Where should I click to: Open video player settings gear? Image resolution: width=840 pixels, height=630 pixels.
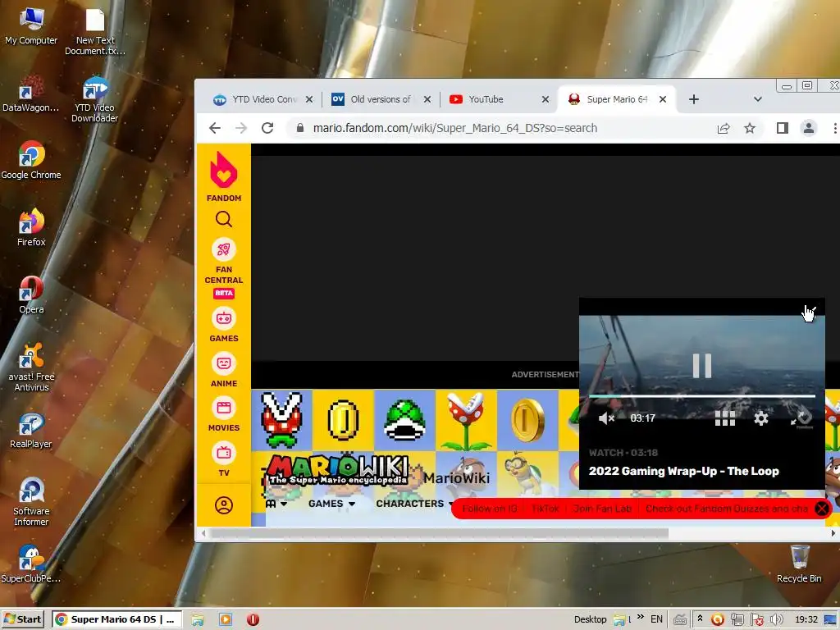click(x=761, y=418)
